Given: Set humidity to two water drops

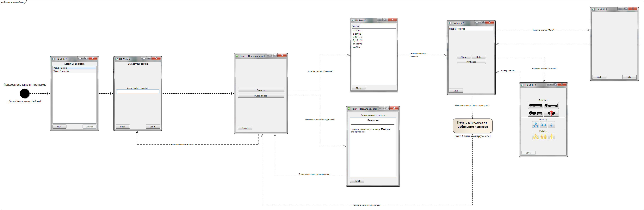Looking at the screenshot, I should click(x=543, y=125).
